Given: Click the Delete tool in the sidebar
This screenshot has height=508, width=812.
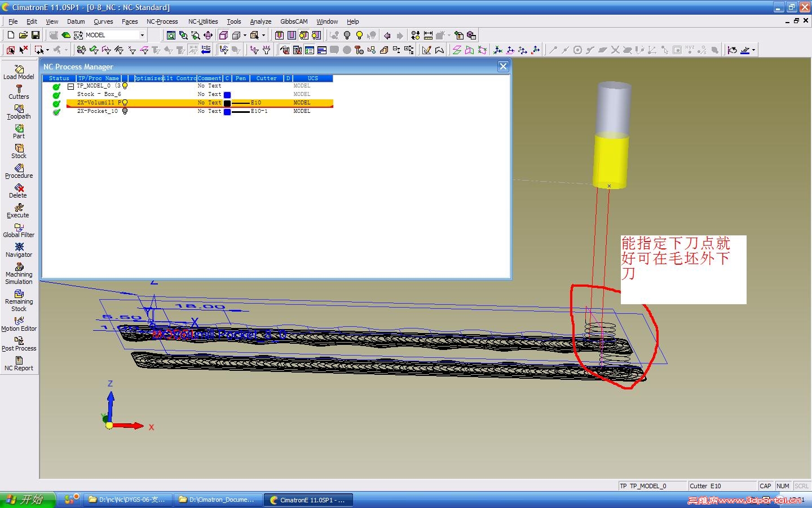Looking at the screenshot, I should [19, 191].
